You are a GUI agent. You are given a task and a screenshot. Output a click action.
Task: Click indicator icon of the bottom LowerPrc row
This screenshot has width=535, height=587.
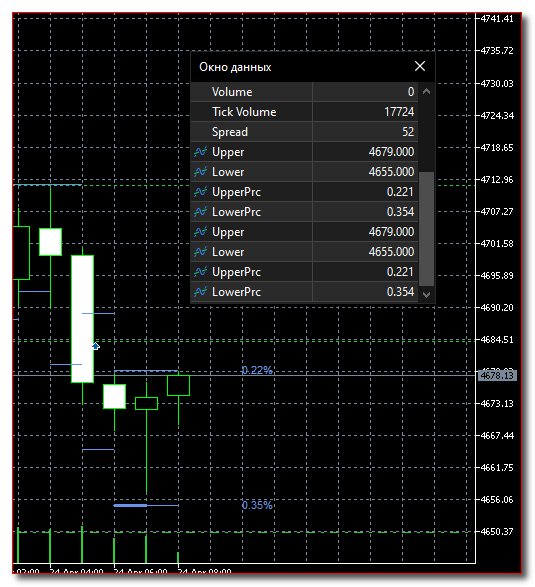tap(200, 292)
